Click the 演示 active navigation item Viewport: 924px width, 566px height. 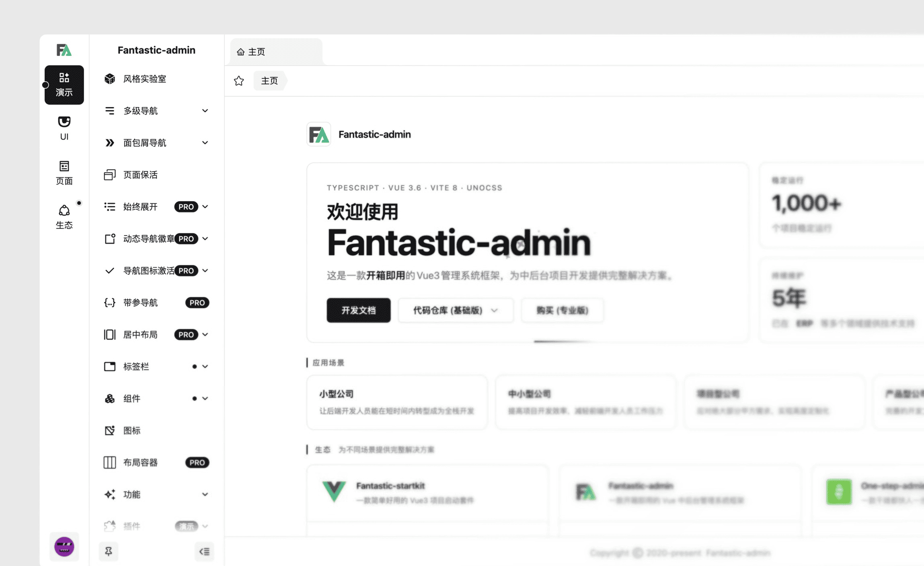pyautogui.click(x=64, y=85)
